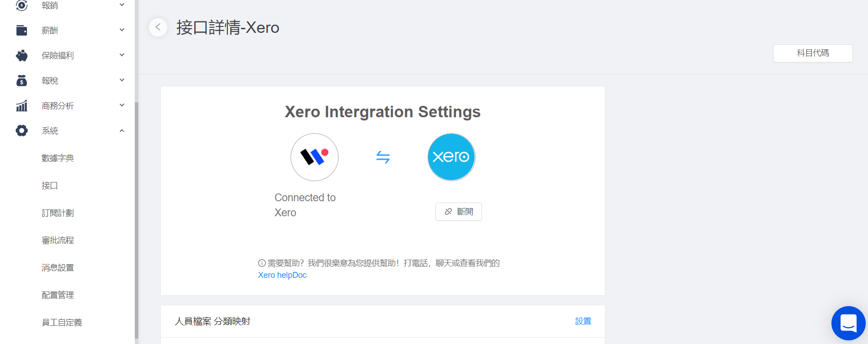
Task: Click the Xero logo circle
Action: coord(451,157)
